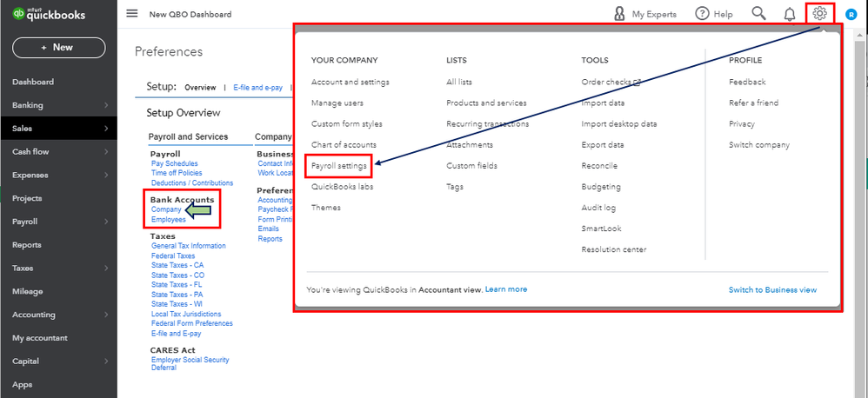Click Switch to Business view link
The image size is (868, 398).
772,289
